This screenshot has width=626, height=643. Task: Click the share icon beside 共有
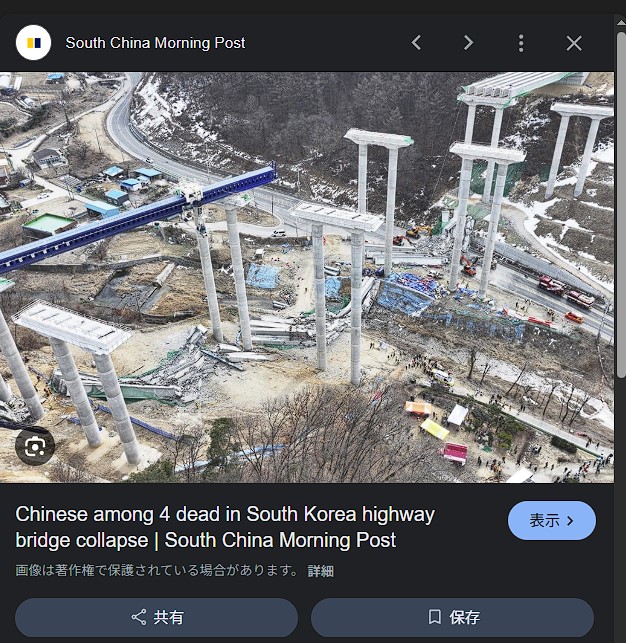[139, 617]
